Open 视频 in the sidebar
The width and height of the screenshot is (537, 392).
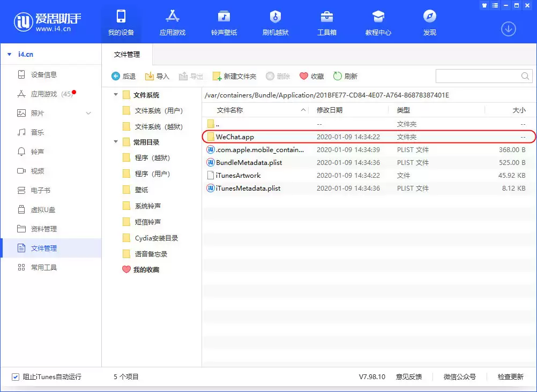pyautogui.click(x=51, y=171)
